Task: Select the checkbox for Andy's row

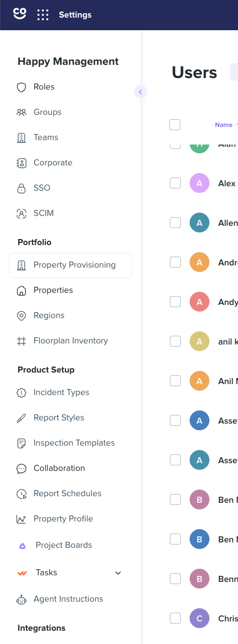Action: (x=175, y=302)
